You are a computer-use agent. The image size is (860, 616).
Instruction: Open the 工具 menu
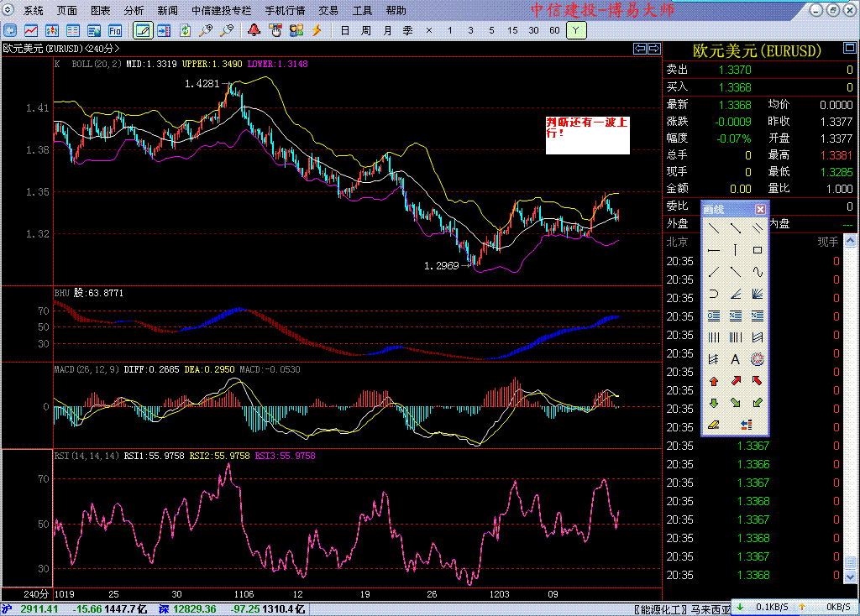tap(362, 11)
